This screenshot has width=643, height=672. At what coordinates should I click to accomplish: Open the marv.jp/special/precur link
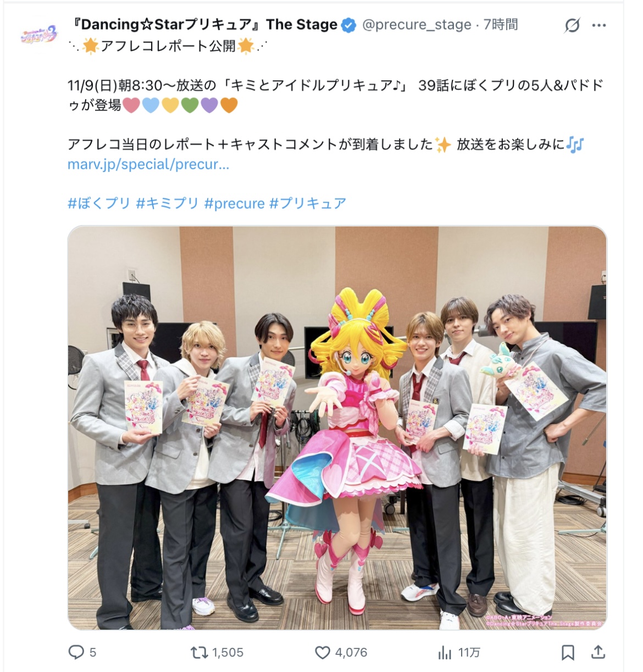pos(148,164)
